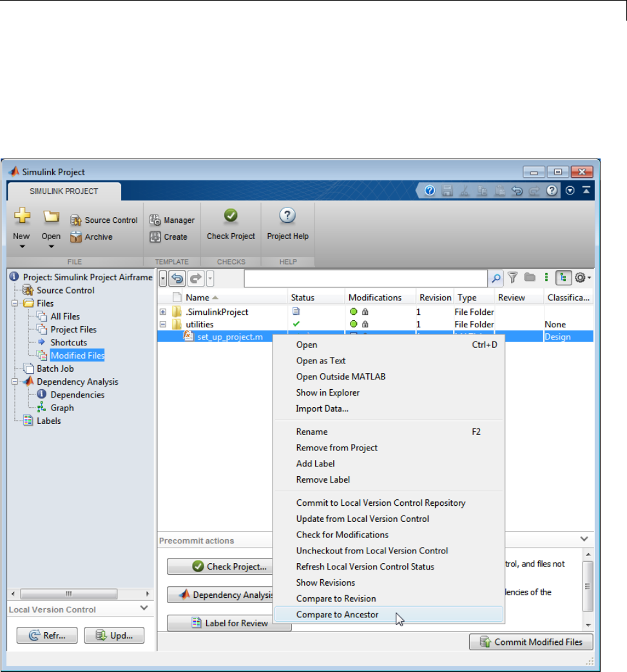Collapse the Precommit actions section chevron
This screenshot has height=672, width=627.
[584, 539]
